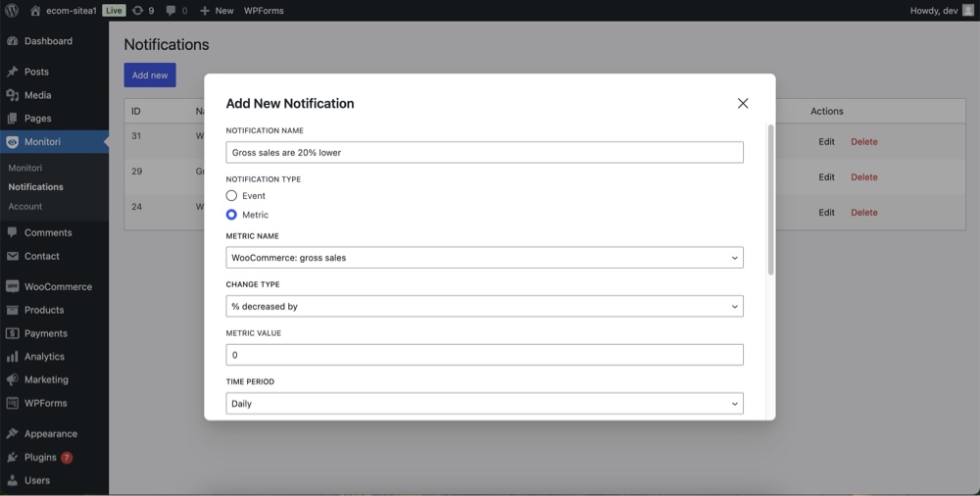Click the Add new button

coord(150,75)
